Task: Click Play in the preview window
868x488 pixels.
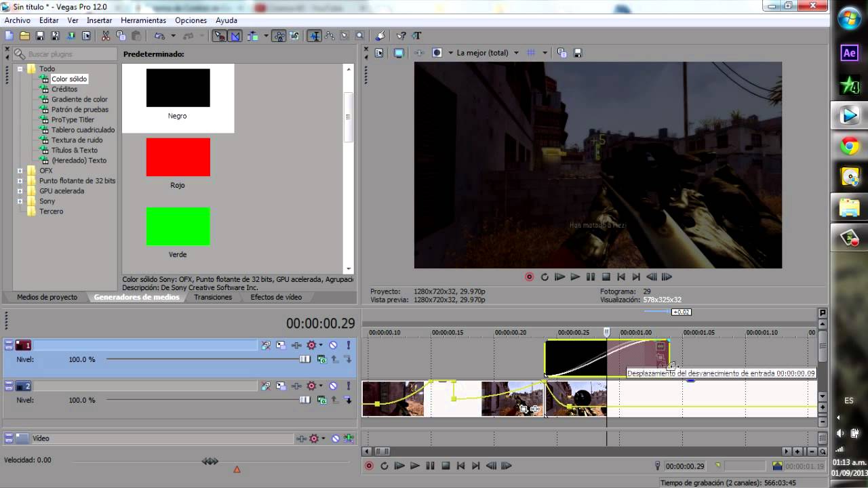Action: point(575,277)
